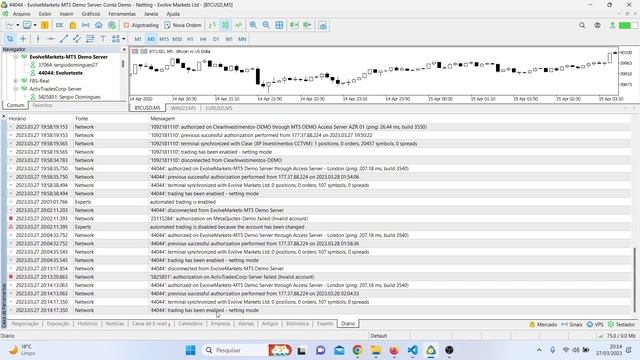Select the horizontal line drawing tool

point(51,39)
